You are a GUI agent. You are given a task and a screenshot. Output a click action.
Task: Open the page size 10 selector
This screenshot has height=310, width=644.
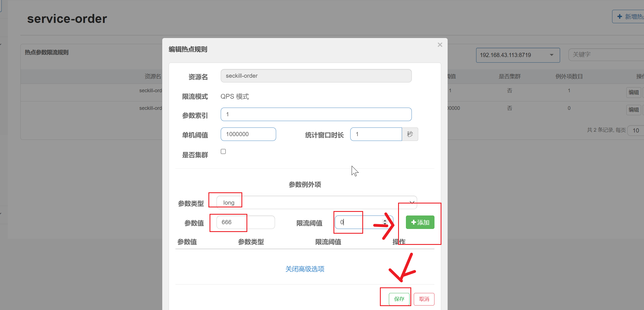636,130
